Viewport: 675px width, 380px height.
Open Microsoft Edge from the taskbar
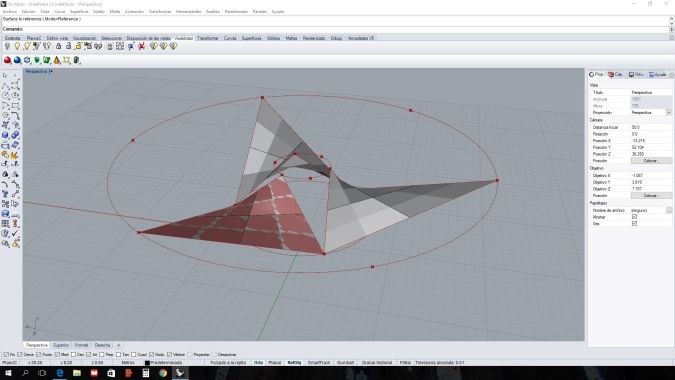click(x=59, y=373)
